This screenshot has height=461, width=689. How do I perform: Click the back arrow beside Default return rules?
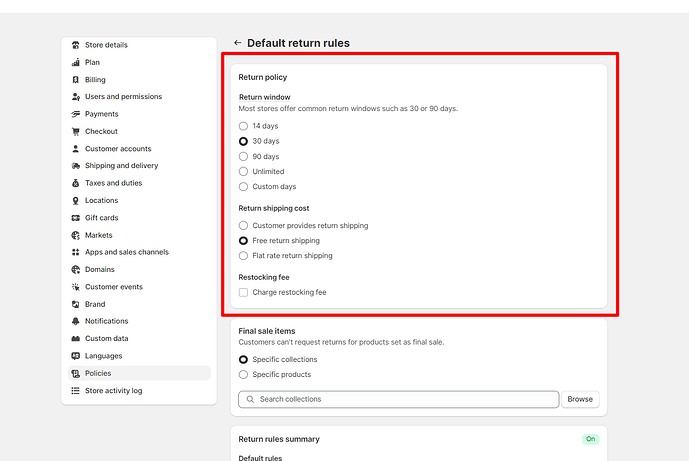coord(238,43)
